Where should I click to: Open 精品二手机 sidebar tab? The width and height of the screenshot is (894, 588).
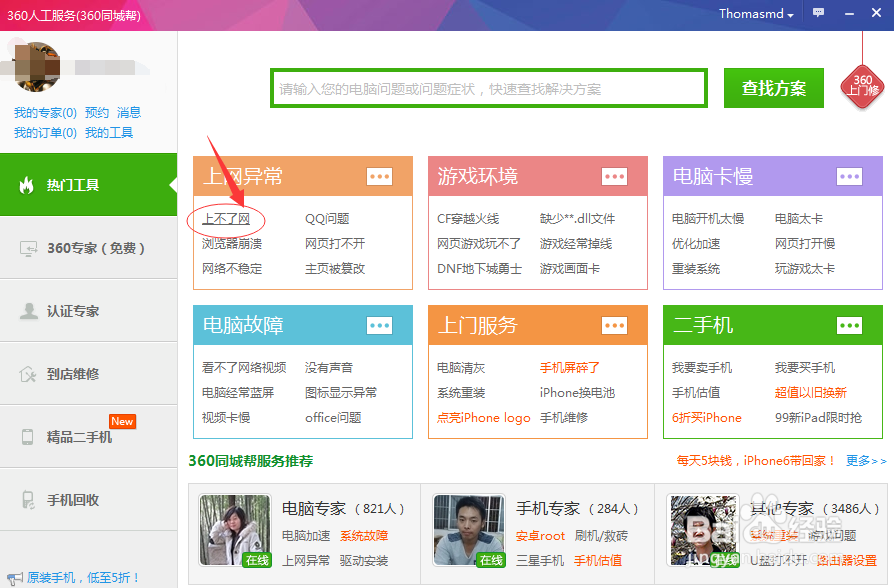tap(88, 437)
